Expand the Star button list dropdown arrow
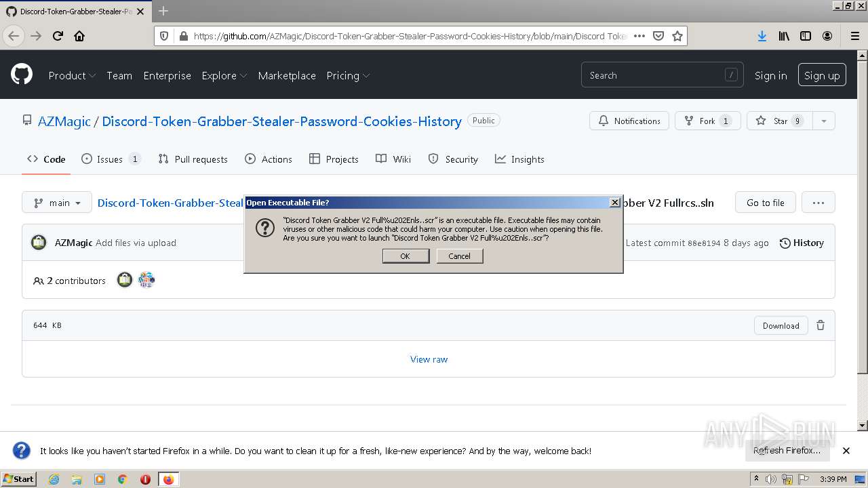 coord(824,121)
